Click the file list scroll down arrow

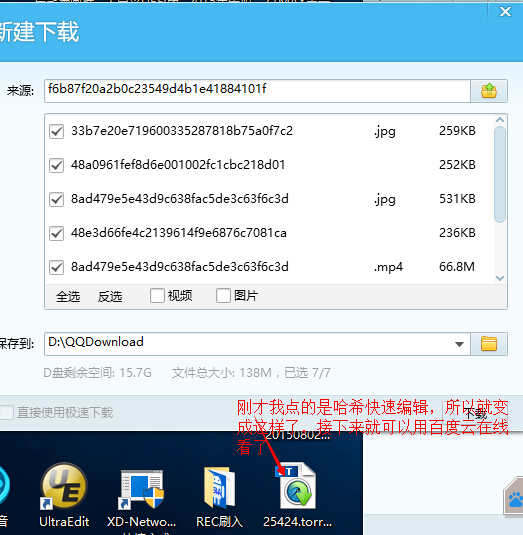point(500,278)
